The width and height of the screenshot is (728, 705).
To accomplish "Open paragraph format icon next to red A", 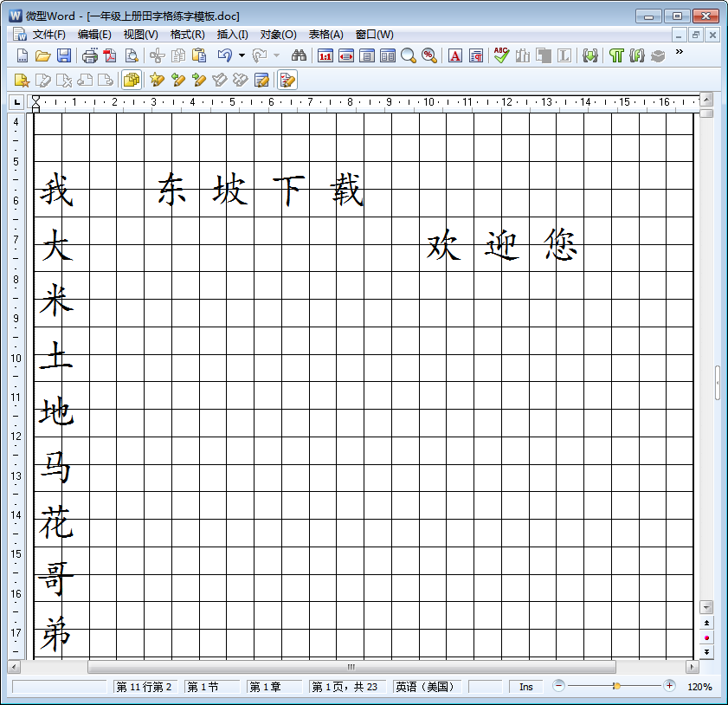I will point(476,55).
